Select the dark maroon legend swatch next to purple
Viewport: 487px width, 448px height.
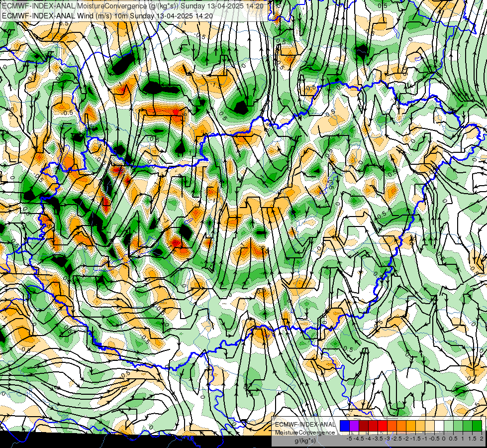364,426
